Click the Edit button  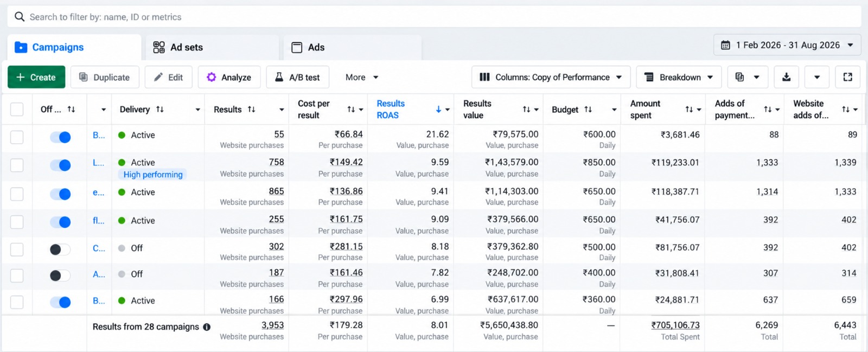pyautogui.click(x=168, y=77)
